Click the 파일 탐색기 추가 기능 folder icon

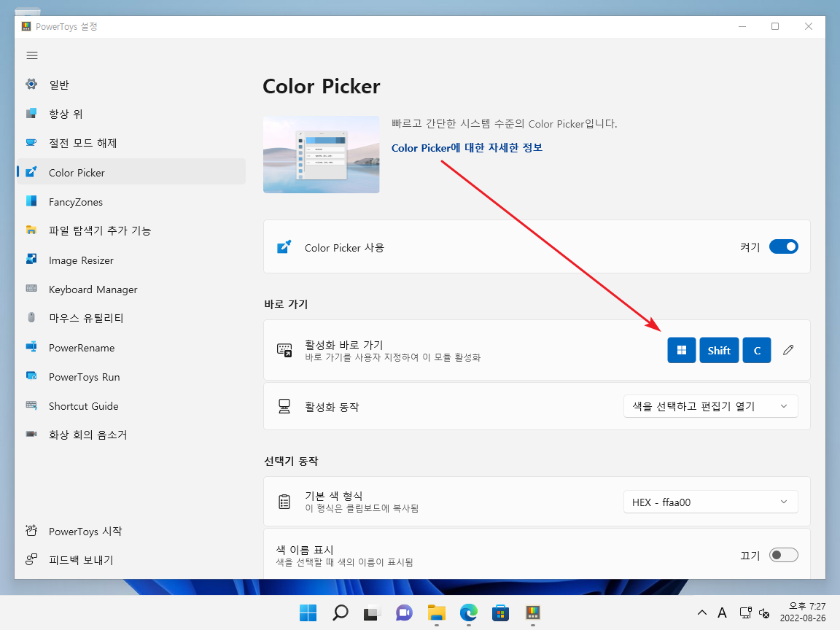pyautogui.click(x=31, y=230)
